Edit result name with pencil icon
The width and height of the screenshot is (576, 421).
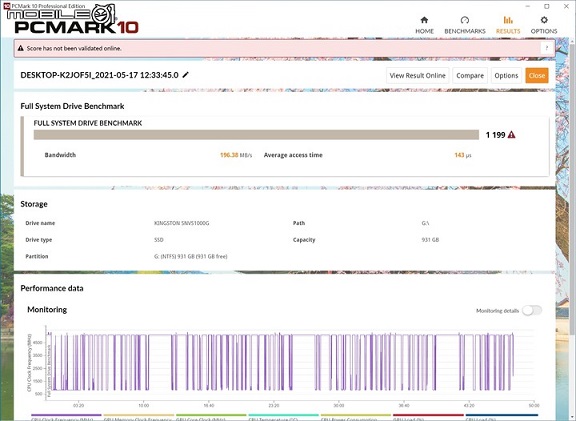pyautogui.click(x=186, y=75)
